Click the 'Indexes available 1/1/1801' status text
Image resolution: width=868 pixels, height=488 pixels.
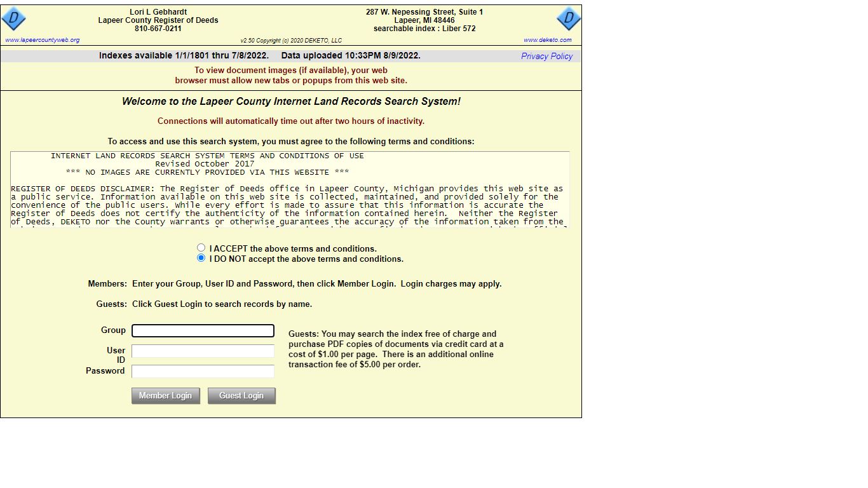point(184,56)
